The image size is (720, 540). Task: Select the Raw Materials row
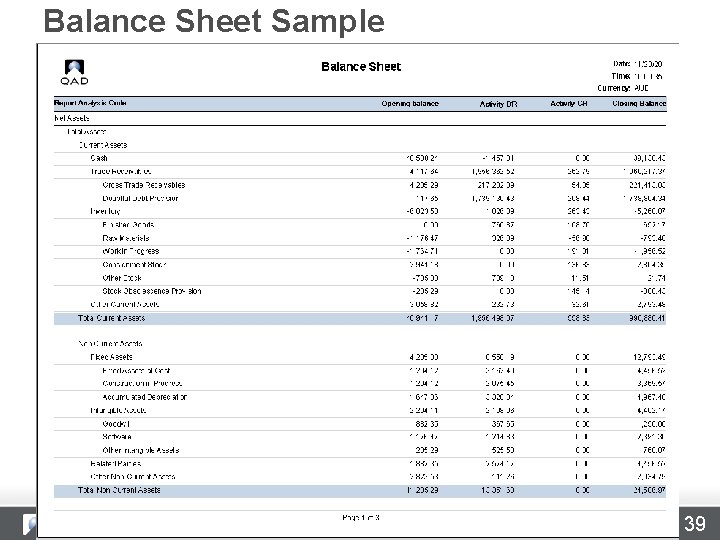[x=360, y=238]
